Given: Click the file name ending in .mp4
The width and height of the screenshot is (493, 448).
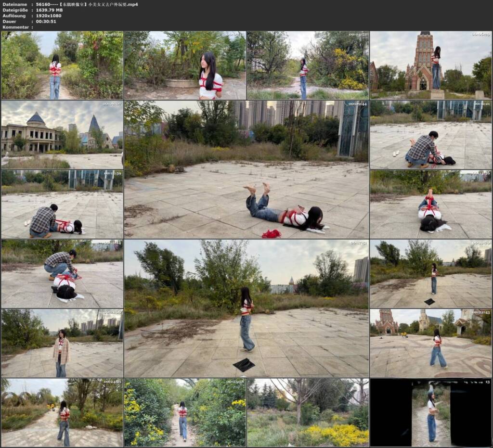Looking at the screenshot, I should [x=87, y=4].
